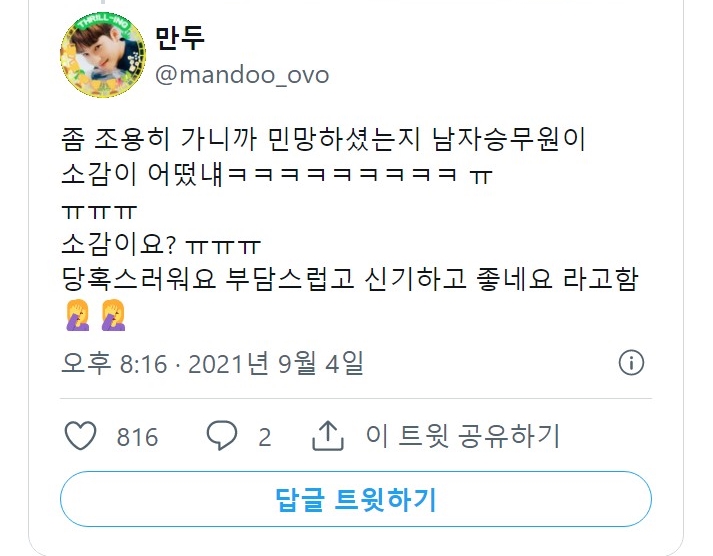Select the 이 트윗 공유하기 link
Viewport: 713px width, 556px height.
pos(462,436)
